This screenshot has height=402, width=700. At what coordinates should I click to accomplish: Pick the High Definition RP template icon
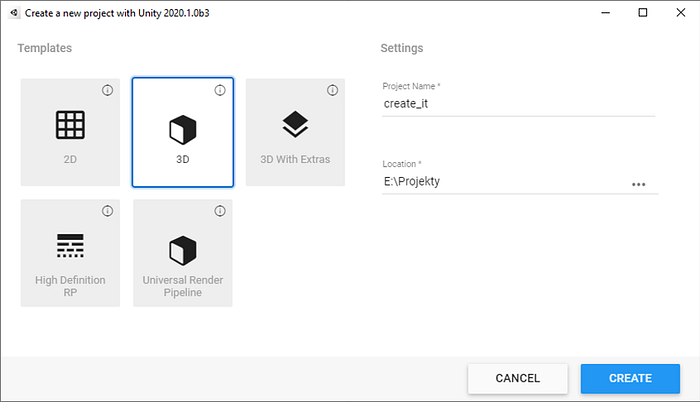pyautogui.click(x=69, y=246)
